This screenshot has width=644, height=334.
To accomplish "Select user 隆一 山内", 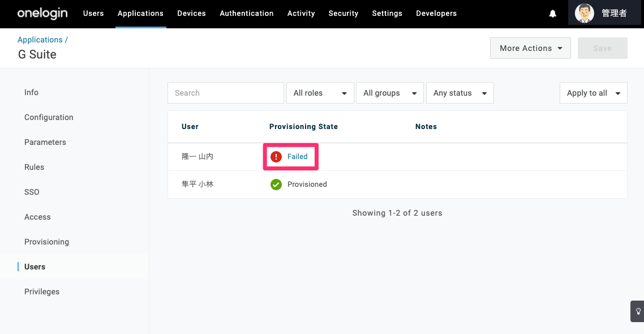I will point(198,156).
